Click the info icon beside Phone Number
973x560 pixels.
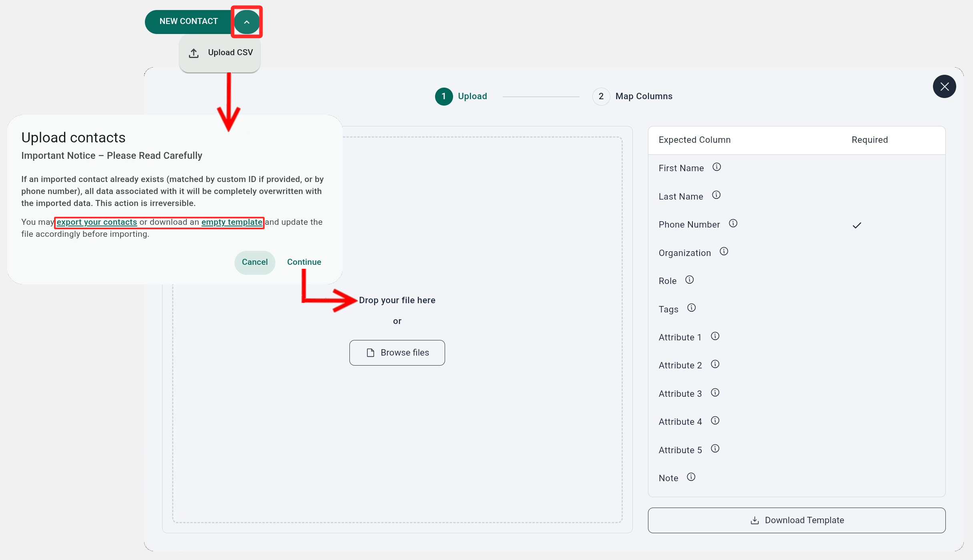click(x=733, y=224)
